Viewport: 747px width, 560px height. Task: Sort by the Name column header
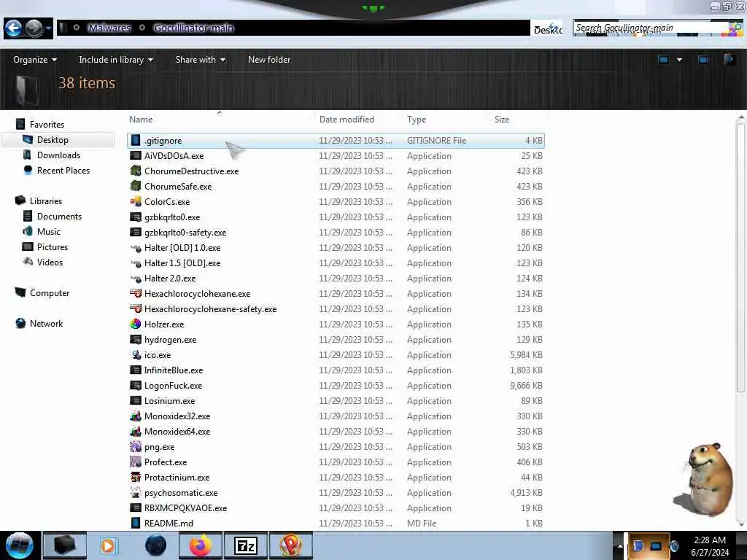coord(141,120)
